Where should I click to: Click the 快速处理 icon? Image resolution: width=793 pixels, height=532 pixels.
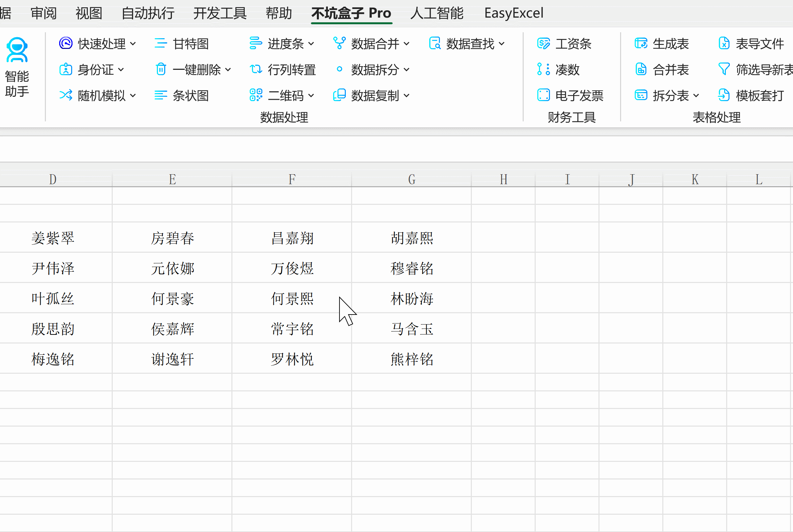(66, 44)
